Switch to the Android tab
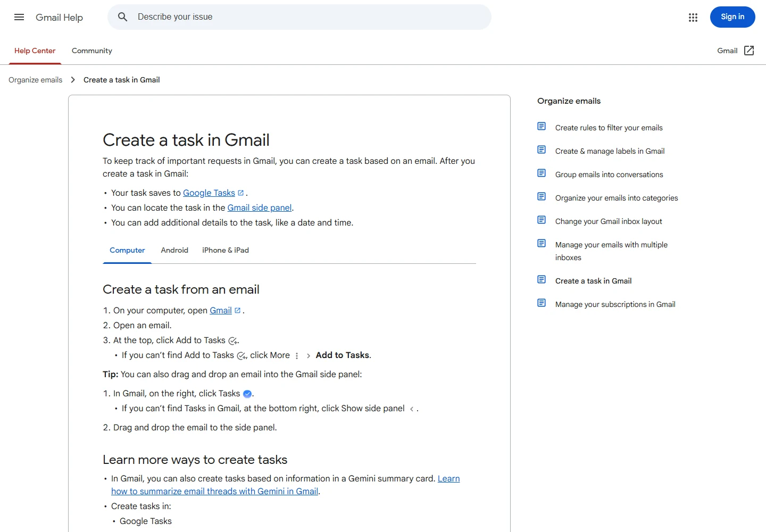 click(174, 251)
